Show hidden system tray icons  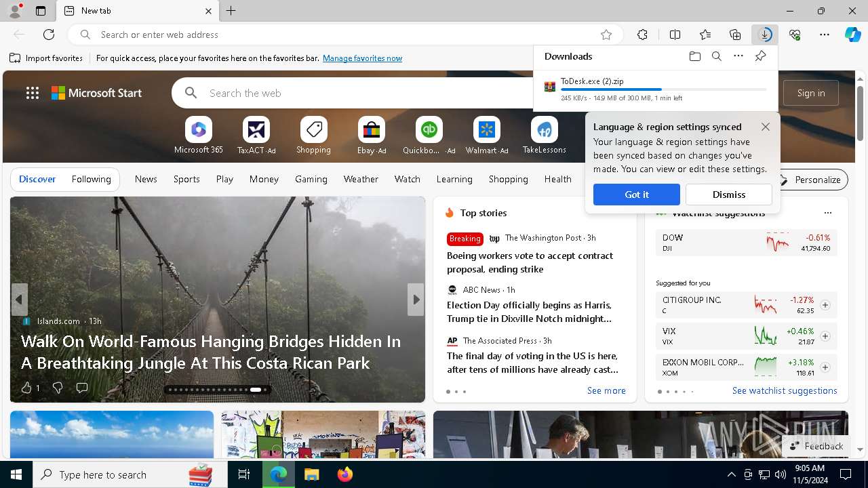(x=731, y=474)
